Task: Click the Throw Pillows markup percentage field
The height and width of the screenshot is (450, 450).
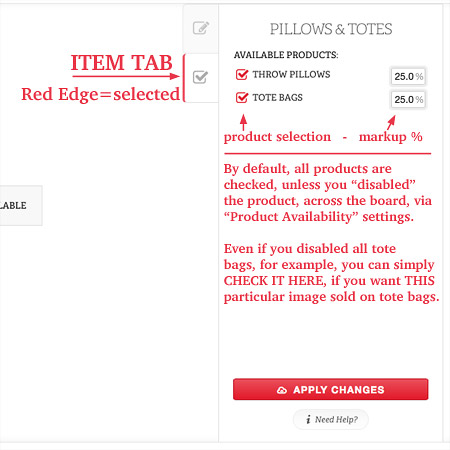Action: pos(408,76)
